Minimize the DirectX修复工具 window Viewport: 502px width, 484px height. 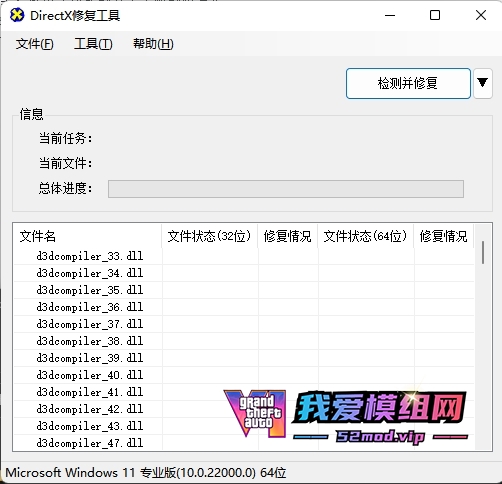pyautogui.click(x=390, y=15)
